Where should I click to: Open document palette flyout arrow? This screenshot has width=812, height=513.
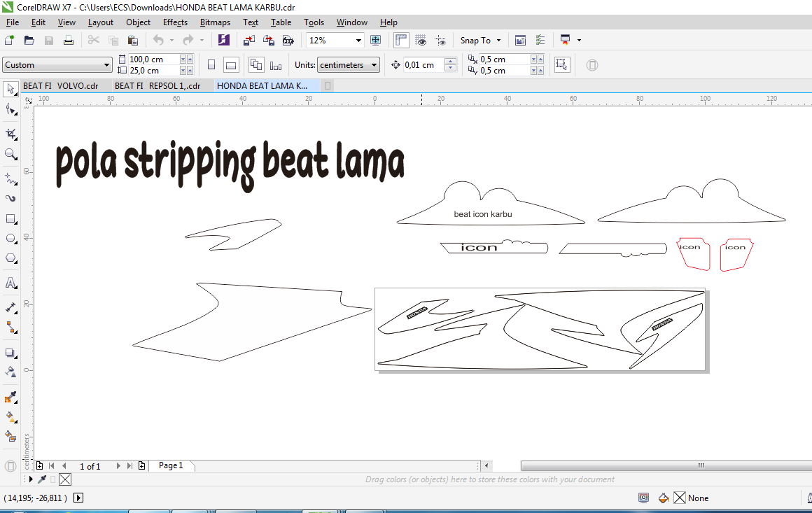coord(31,479)
